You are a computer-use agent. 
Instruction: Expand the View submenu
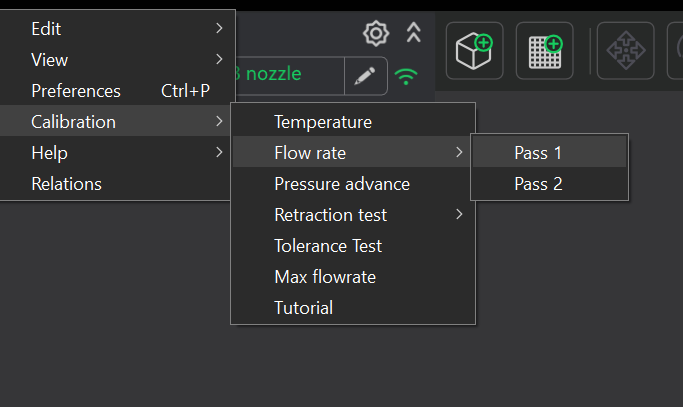118,60
